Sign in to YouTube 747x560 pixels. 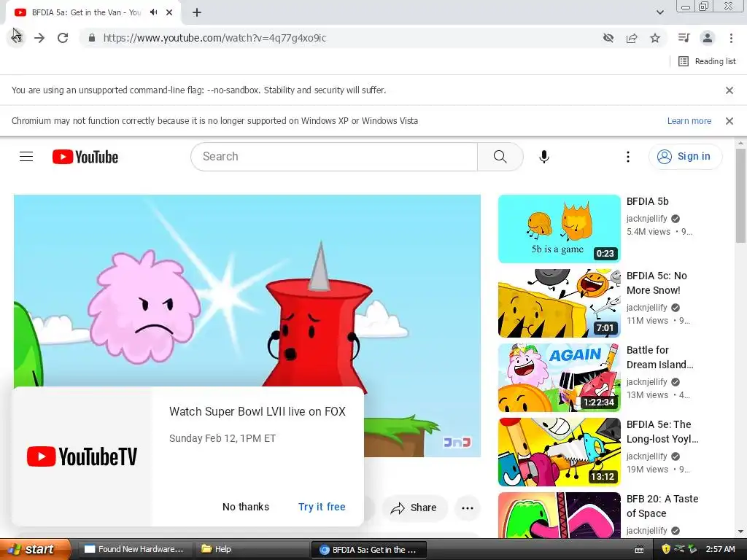(685, 156)
